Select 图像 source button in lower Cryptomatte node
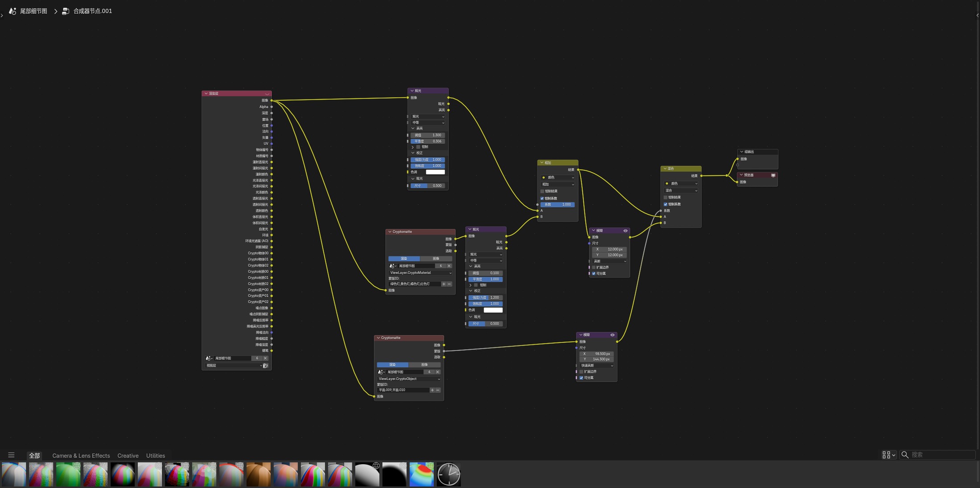This screenshot has width=980, height=488. tap(425, 365)
